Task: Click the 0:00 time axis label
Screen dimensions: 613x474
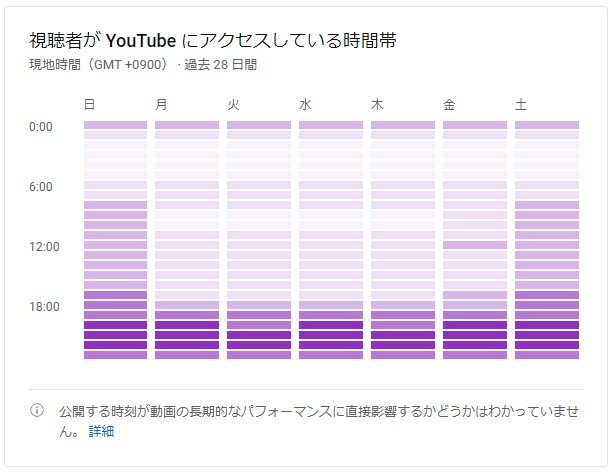Action: coord(41,126)
